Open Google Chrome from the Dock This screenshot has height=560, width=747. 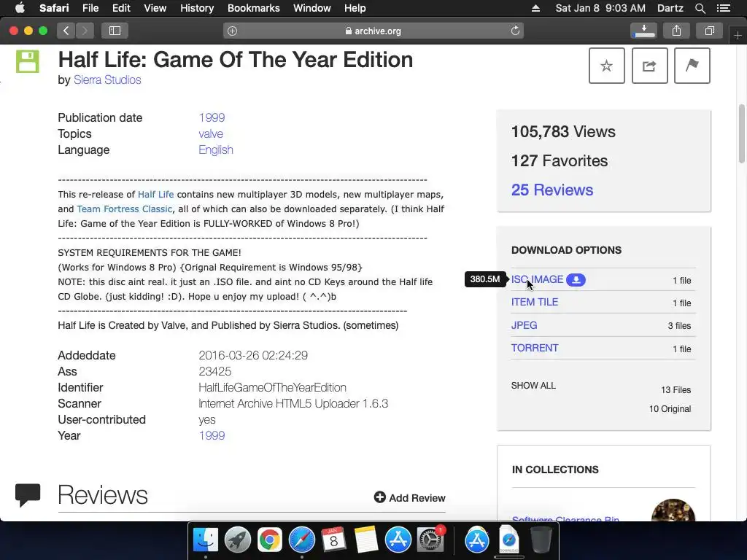pos(270,540)
